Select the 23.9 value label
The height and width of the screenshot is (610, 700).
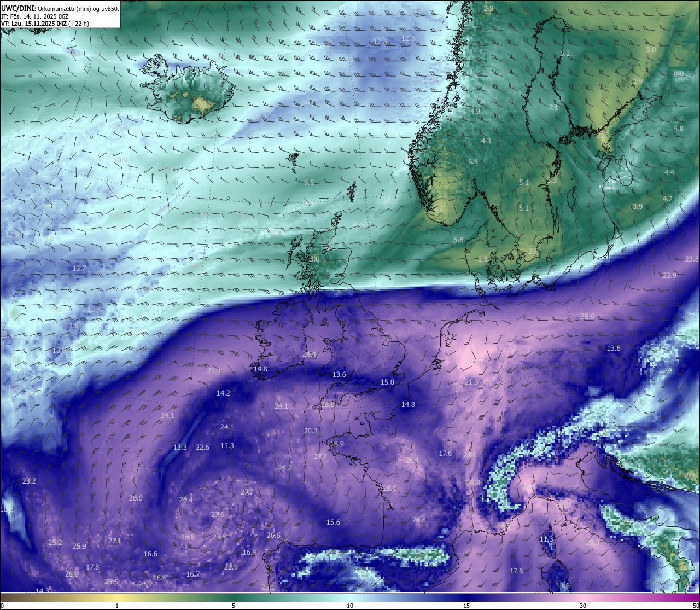(x=669, y=276)
